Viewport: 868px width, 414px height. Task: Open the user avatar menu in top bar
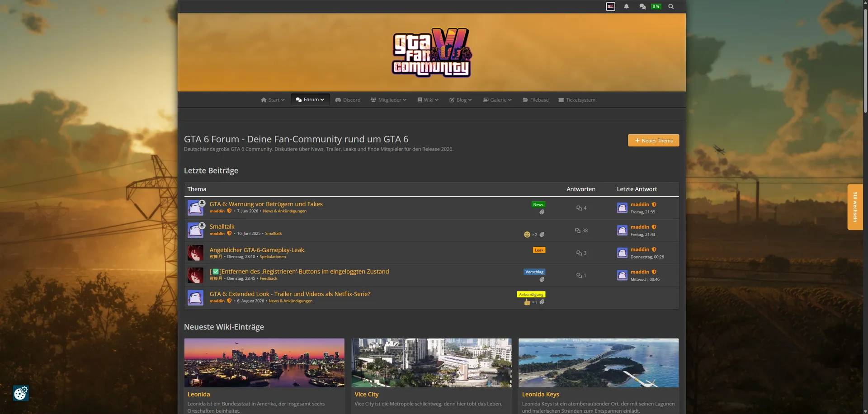[x=610, y=6]
